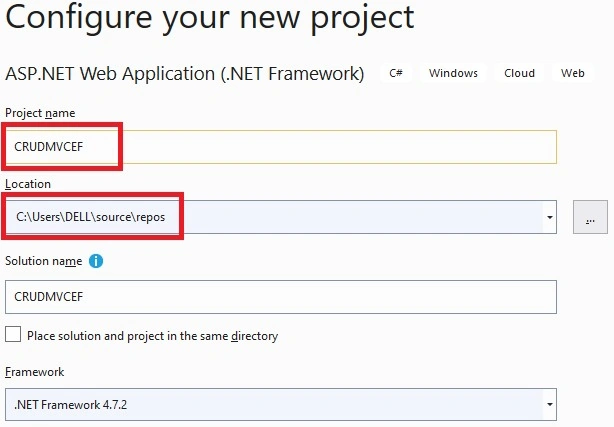The width and height of the screenshot is (614, 427).
Task: Open the Location browse button
Action: click(590, 217)
